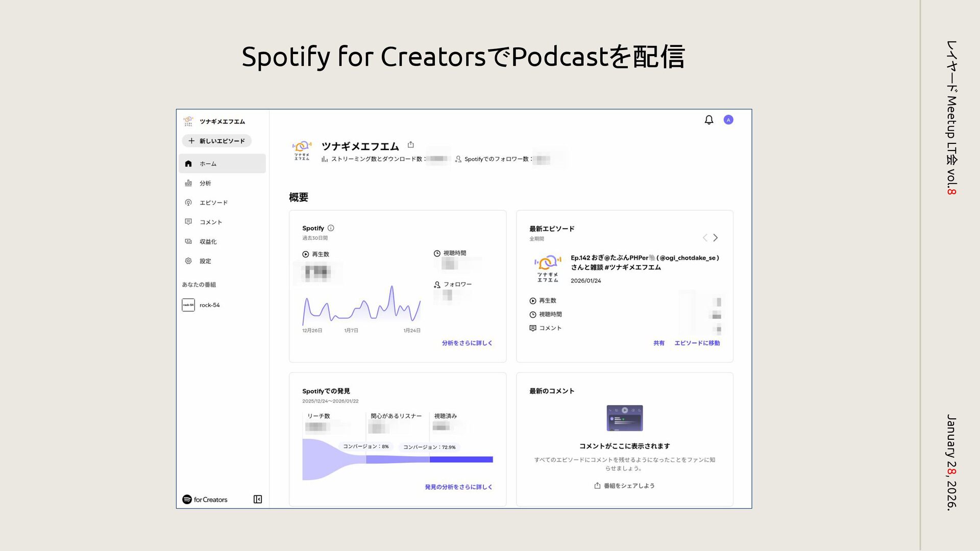
Task: Collapse sidebar with the panel icon
Action: pos(258,499)
